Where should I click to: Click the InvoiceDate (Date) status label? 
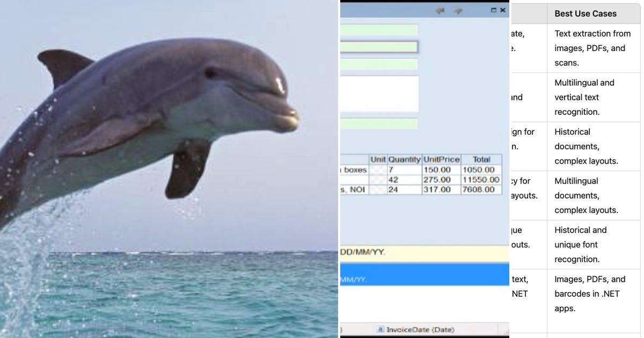click(420, 329)
